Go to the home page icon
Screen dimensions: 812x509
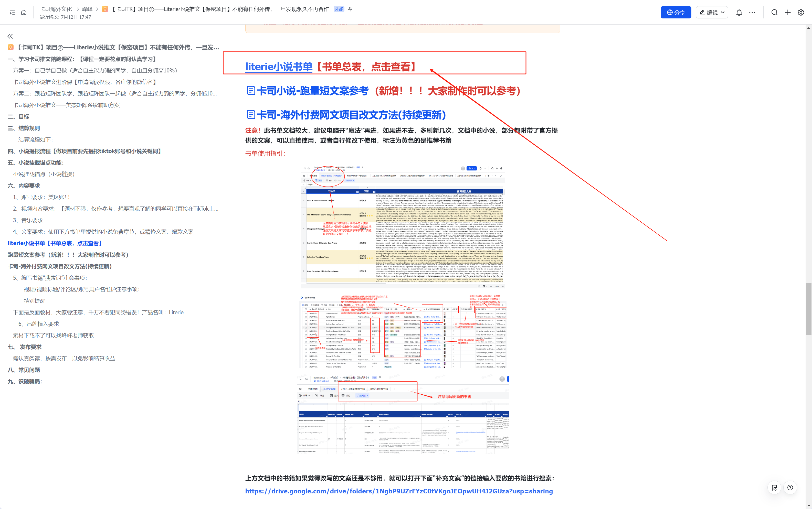click(24, 13)
